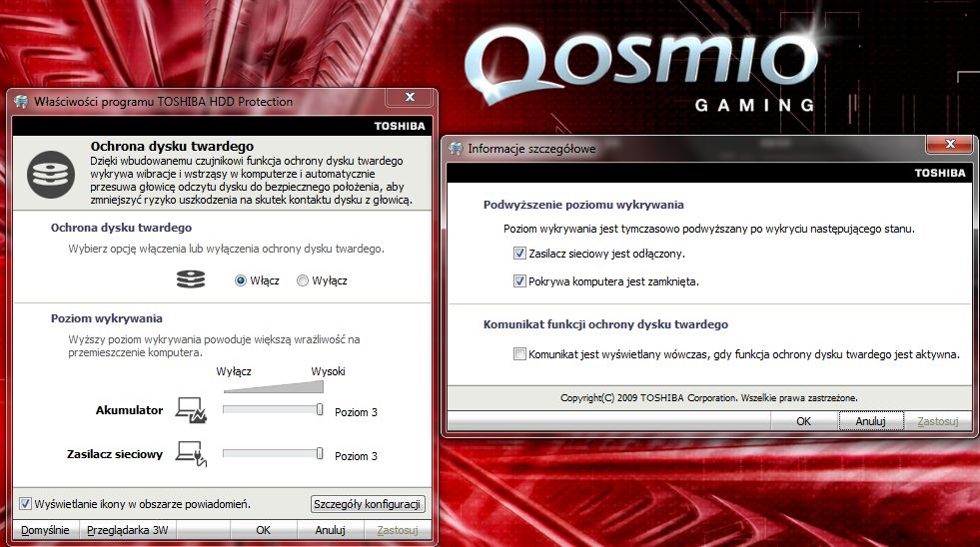Click Anuluj in HDD Protection window
Image resolution: width=980 pixels, height=547 pixels.
[x=330, y=530]
